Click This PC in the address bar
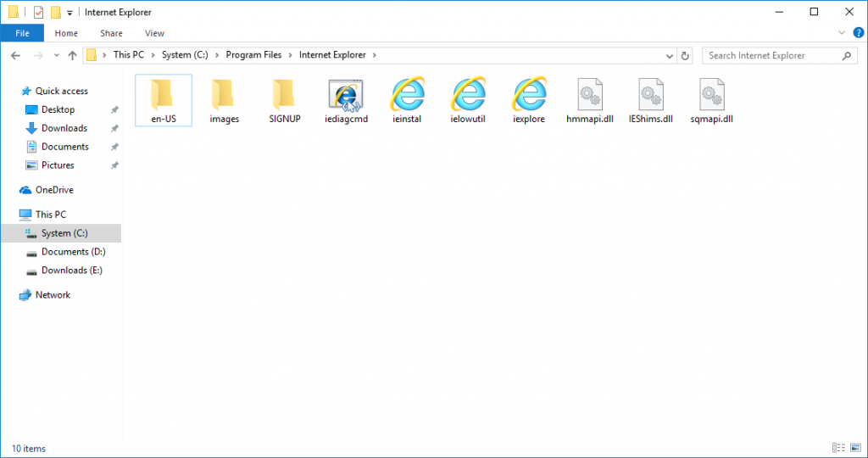 (129, 55)
